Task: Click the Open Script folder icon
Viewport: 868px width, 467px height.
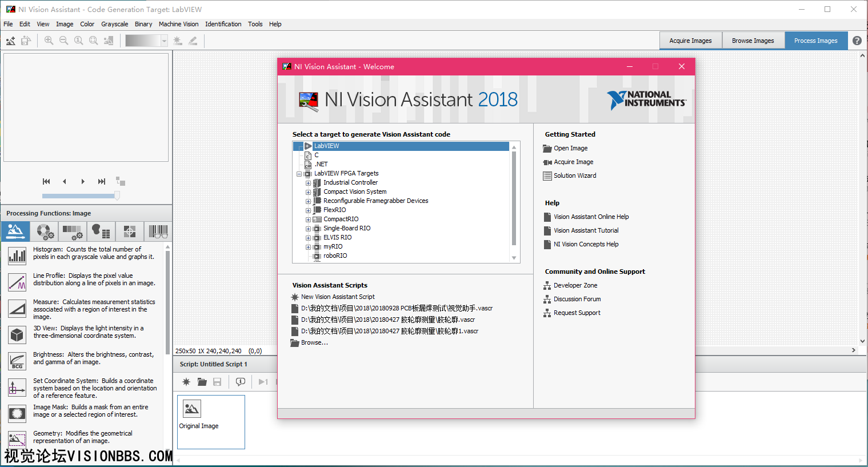Action: (202, 382)
